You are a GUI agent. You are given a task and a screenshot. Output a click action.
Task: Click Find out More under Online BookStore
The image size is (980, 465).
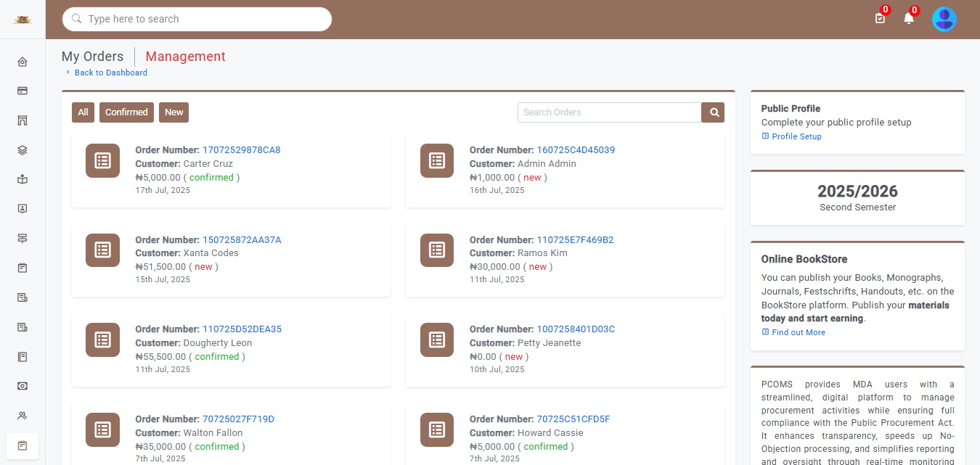point(798,332)
